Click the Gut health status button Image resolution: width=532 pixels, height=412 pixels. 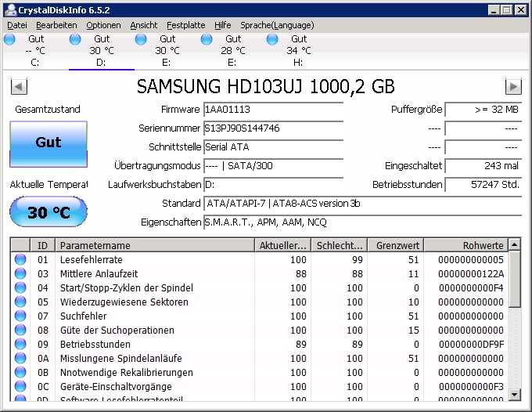pos(49,144)
